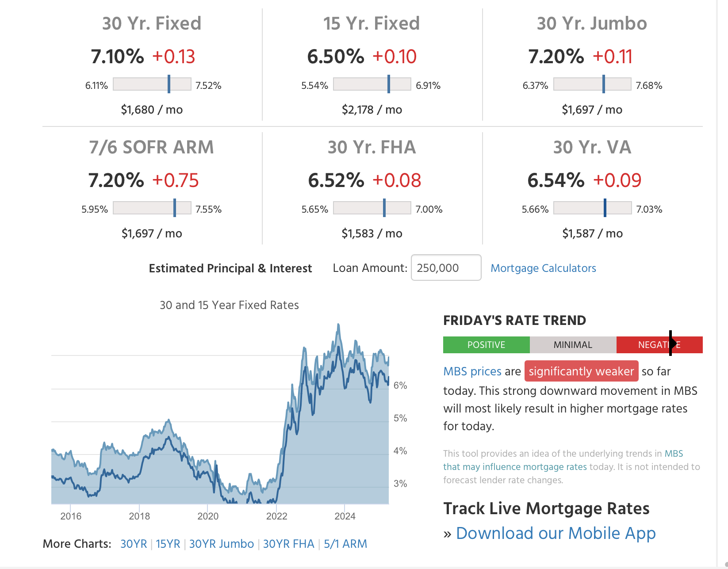Image resolution: width=728 pixels, height=569 pixels.
Task: Click the 30 Yr. FHA heading
Action: [x=372, y=147]
